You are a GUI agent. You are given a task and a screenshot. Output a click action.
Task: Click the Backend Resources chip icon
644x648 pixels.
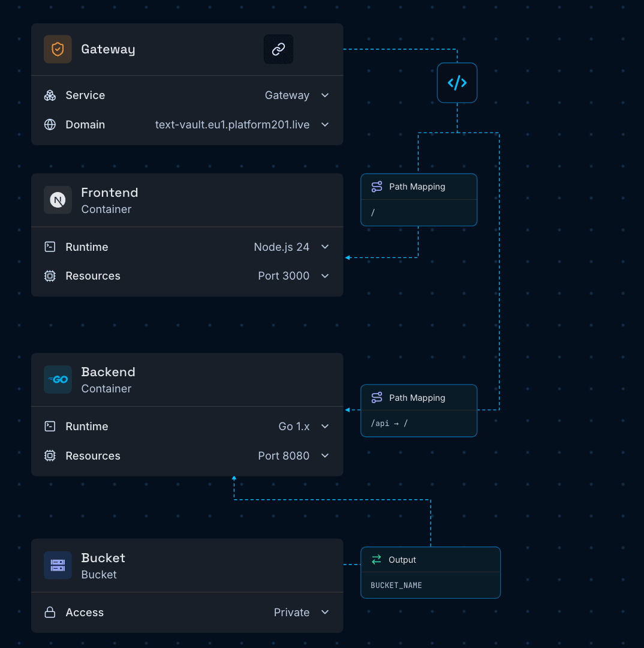(x=50, y=455)
